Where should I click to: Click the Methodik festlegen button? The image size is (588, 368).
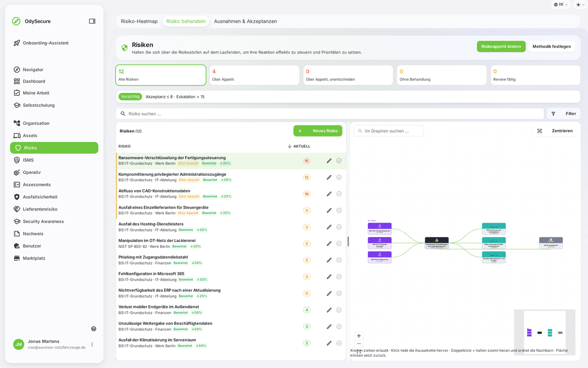(552, 47)
